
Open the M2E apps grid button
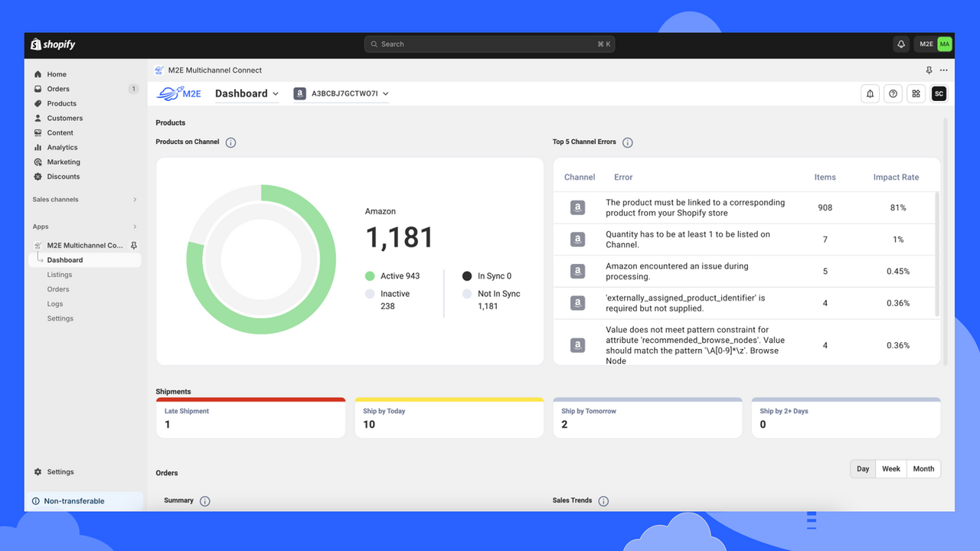pos(916,93)
